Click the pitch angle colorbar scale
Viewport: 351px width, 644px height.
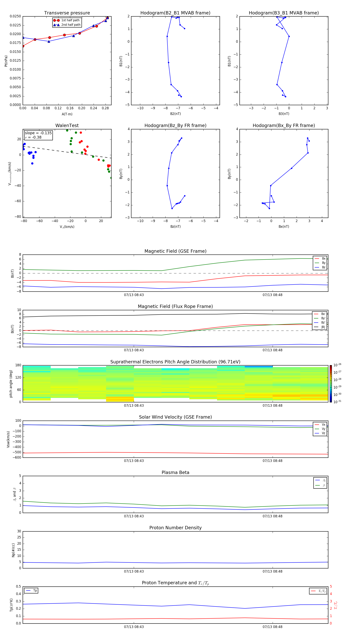[331, 384]
